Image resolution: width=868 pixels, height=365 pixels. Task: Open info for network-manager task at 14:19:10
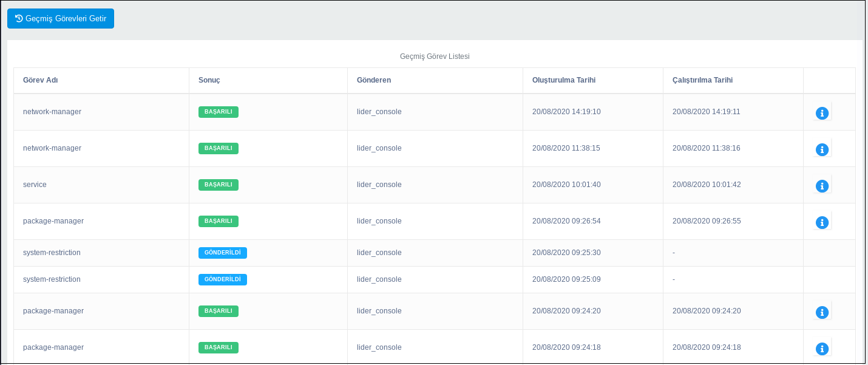coord(822,113)
